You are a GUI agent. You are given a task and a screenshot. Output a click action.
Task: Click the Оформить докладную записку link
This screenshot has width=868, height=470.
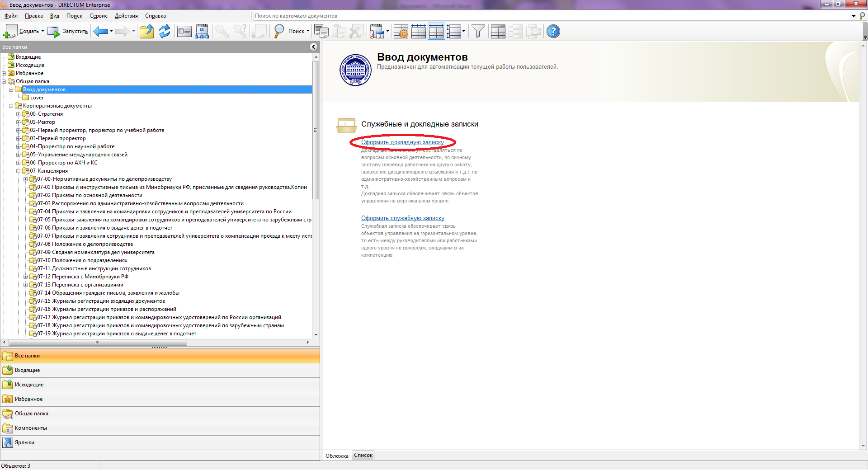[402, 142]
